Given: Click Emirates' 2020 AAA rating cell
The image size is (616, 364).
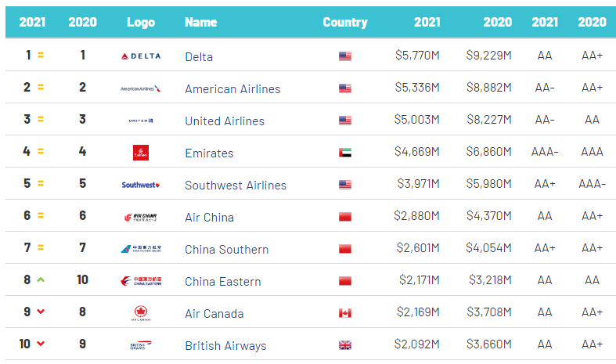Looking at the screenshot, I should click(x=592, y=153).
